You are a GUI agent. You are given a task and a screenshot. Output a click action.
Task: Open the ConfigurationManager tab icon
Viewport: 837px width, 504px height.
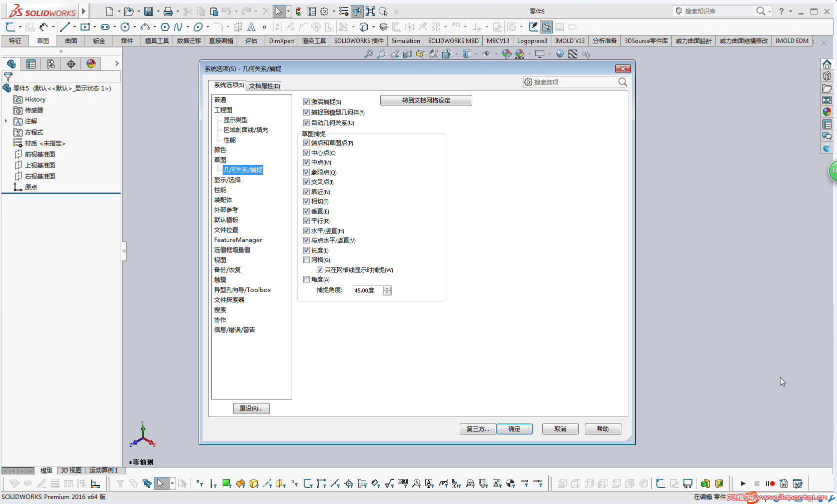[51, 64]
